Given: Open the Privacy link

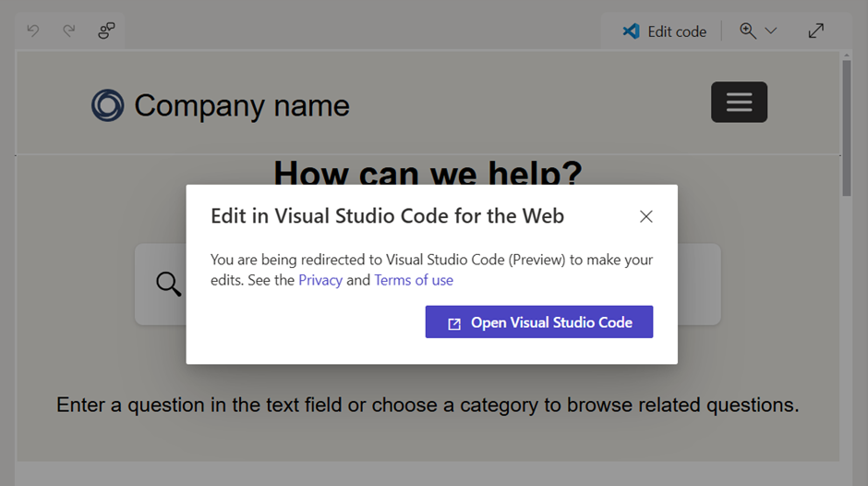Looking at the screenshot, I should (320, 280).
